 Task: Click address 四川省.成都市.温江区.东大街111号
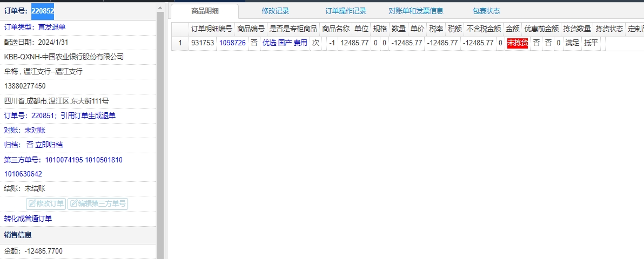pyautogui.click(x=56, y=100)
